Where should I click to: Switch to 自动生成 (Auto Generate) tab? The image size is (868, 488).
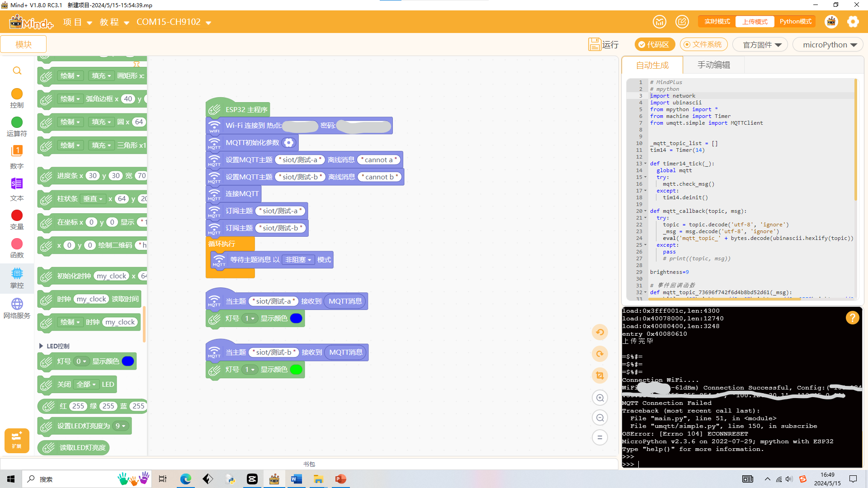coord(651,64)
